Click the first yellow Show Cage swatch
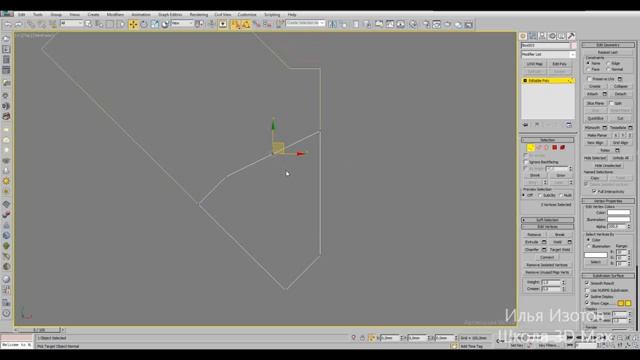 (x=620, y=303)
